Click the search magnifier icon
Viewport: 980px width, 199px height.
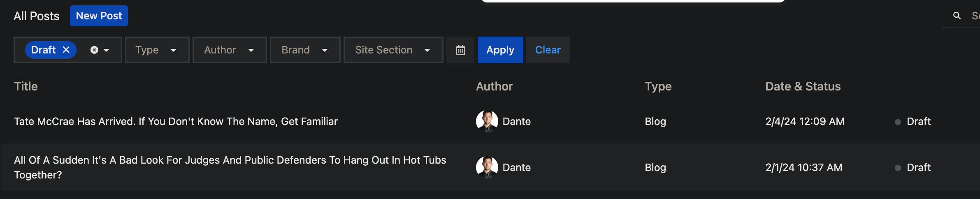click(x=957, y=16)
